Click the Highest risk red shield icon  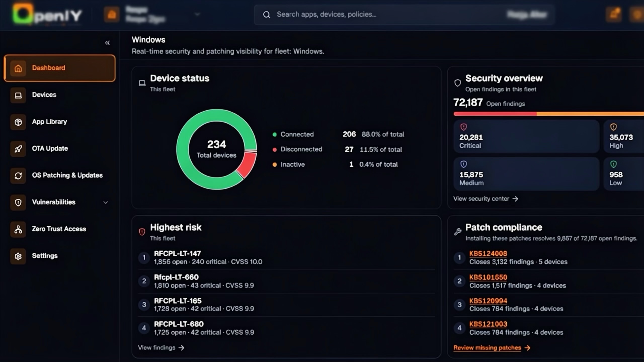click(x=142, y=232)
